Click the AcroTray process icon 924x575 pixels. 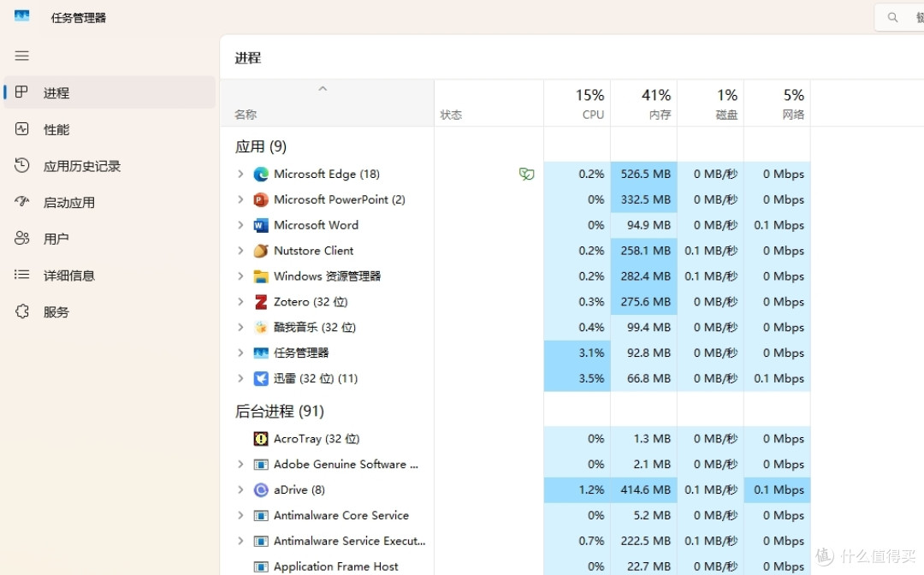coord(260,439)
